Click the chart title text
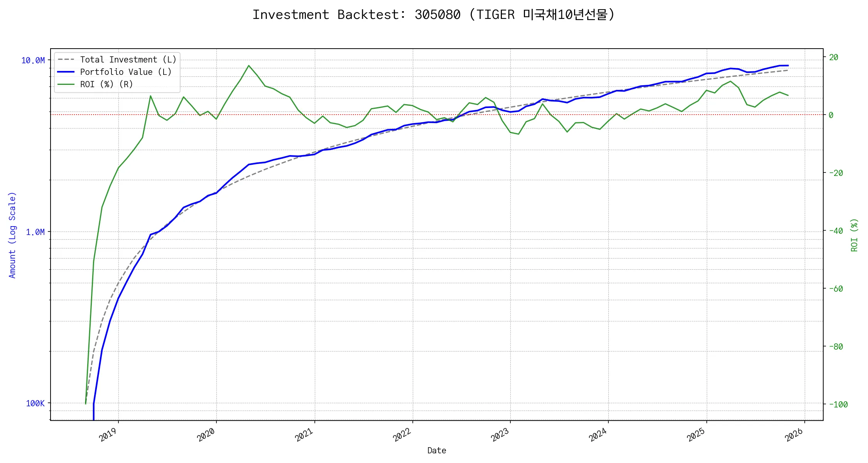 pos(433,15)
